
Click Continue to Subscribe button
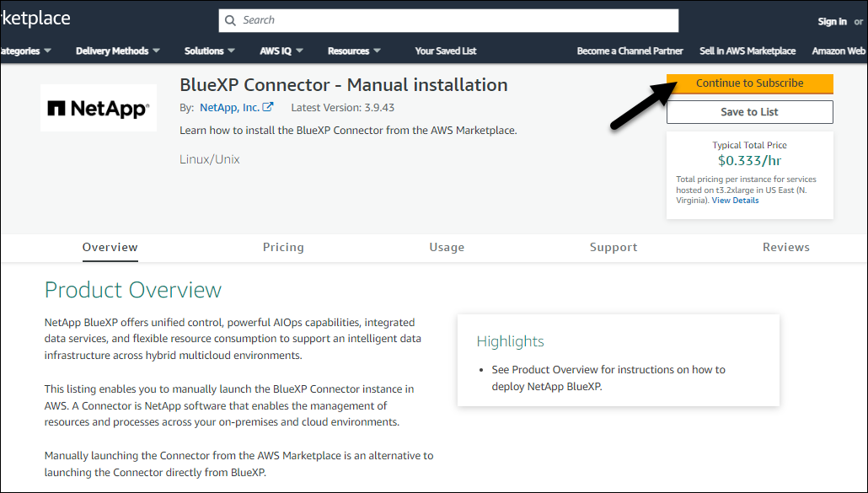[749, 83]
